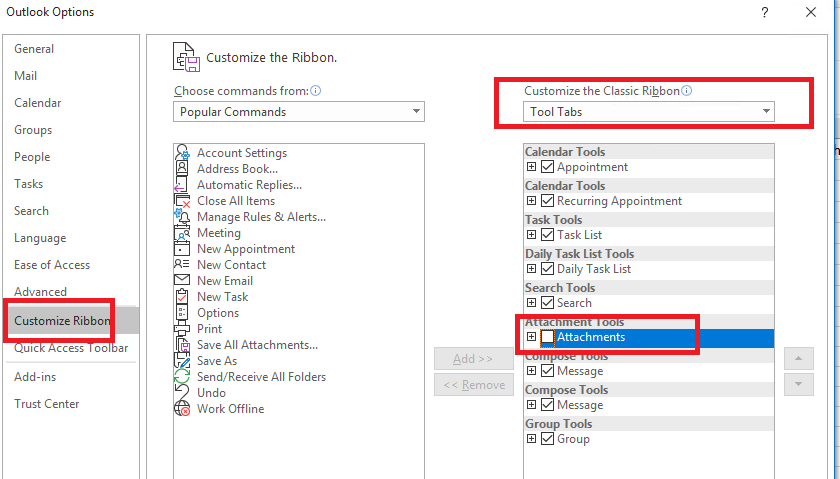The image size is (840, 479).
Task: Click the Add >> button
Action: pos(474,358)
